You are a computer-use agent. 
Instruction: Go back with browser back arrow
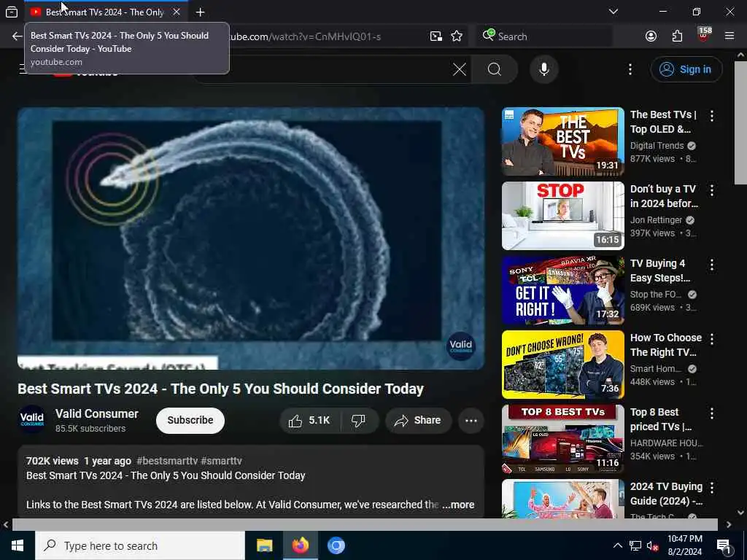click(x=18, y=36)
